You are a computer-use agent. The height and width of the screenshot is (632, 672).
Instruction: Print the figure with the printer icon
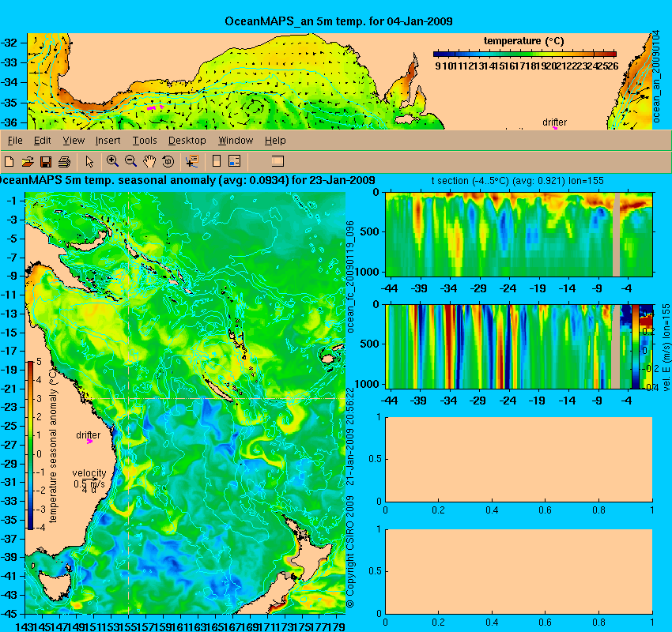tap(64, 161)
